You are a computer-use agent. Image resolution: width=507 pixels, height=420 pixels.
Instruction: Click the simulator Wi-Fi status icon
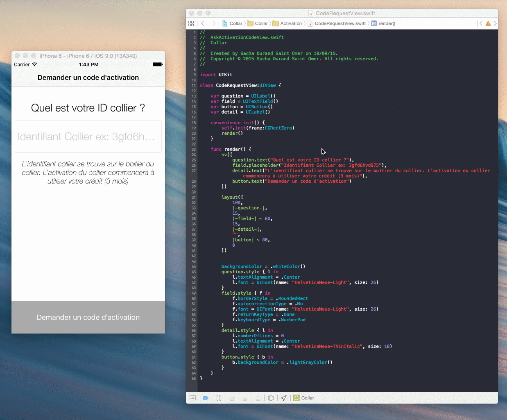click(x=34, y=64)
